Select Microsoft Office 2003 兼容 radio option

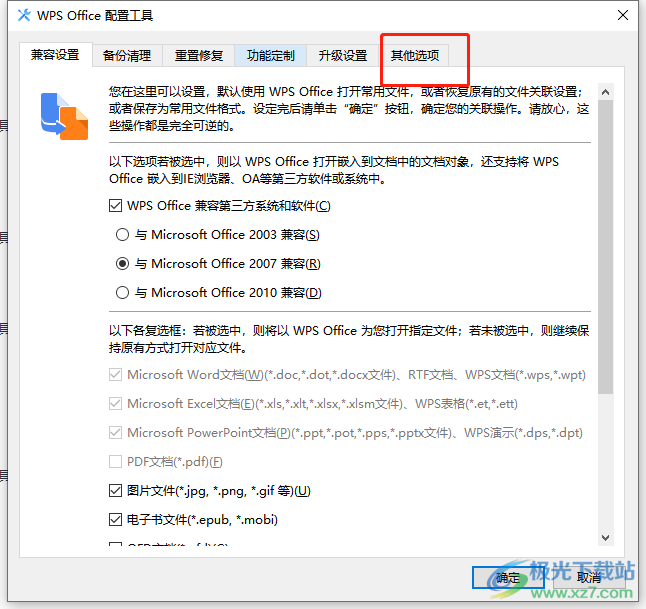122,234
